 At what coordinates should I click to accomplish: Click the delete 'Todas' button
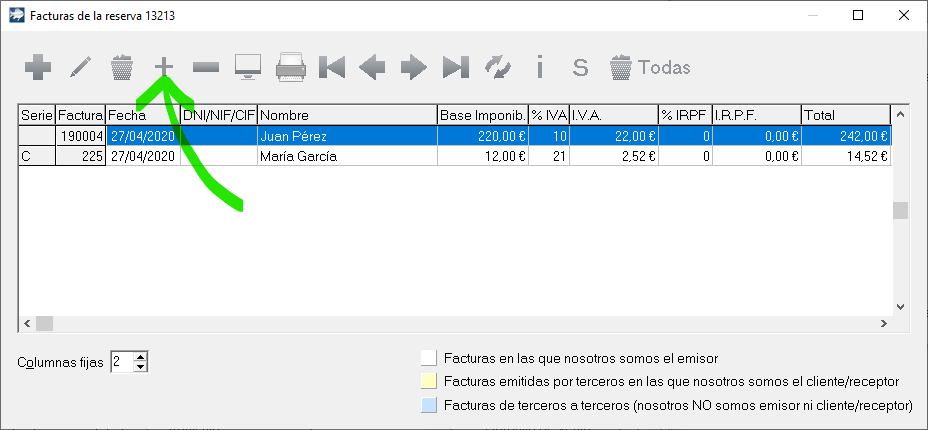coord(650,67)
